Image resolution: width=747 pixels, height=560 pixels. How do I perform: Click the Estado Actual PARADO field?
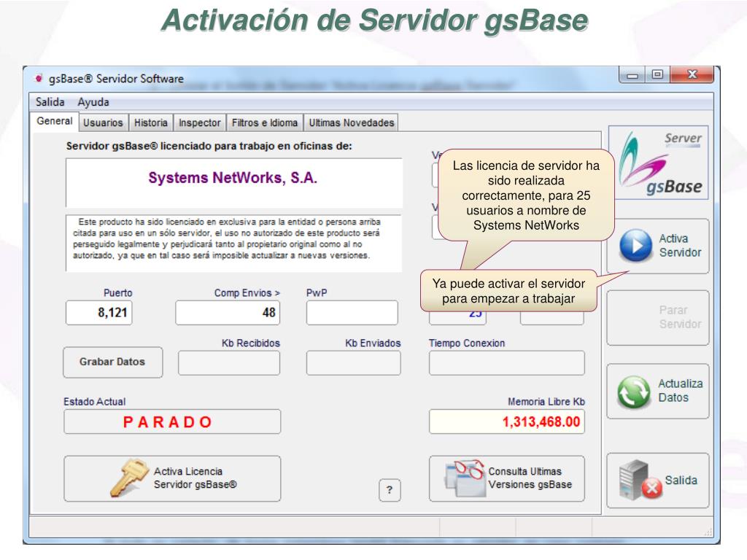[x=172, y=421]
